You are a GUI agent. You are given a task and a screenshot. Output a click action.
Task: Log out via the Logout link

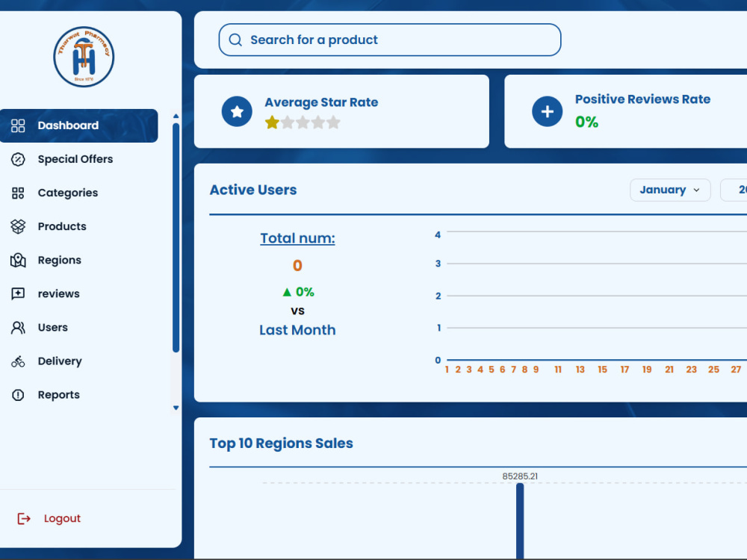click(x=62, y=519)
